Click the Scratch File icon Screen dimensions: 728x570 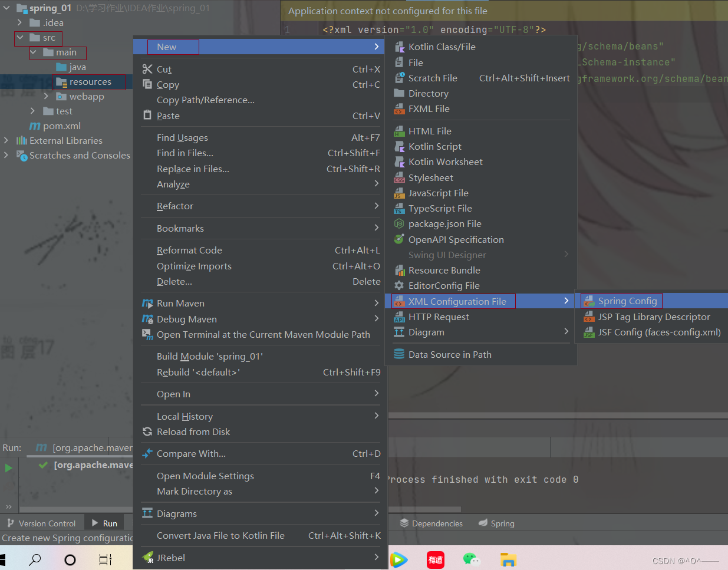click(x=399, y=78)
